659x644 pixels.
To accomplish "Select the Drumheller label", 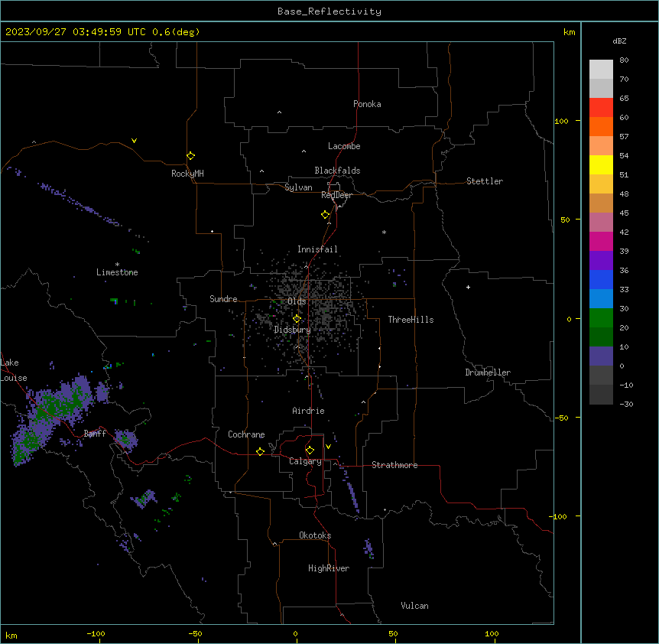I will (x=488, y=372).
